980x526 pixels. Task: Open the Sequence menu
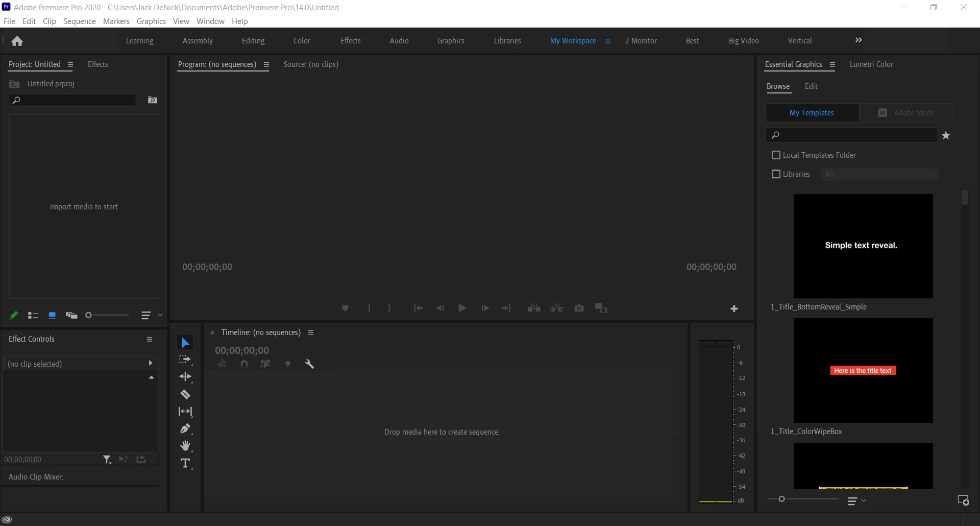point(80,21)
